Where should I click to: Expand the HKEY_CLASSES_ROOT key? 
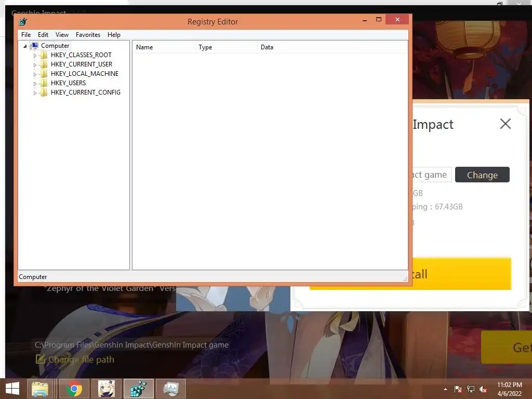(x=35, y=55)
